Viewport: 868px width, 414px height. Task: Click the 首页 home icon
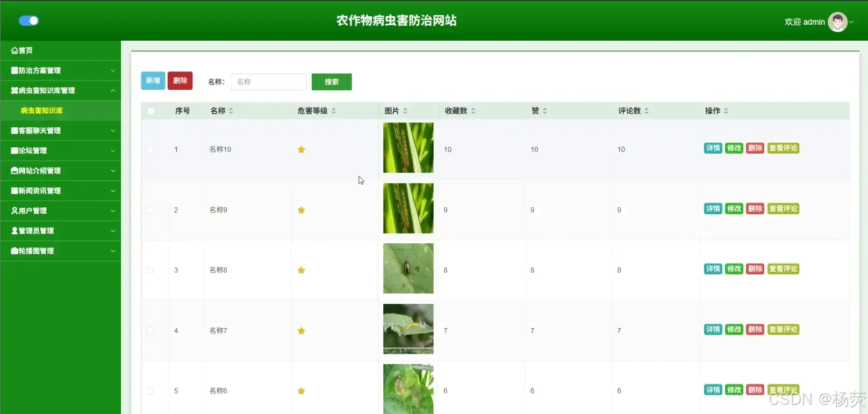pos(15,50)
